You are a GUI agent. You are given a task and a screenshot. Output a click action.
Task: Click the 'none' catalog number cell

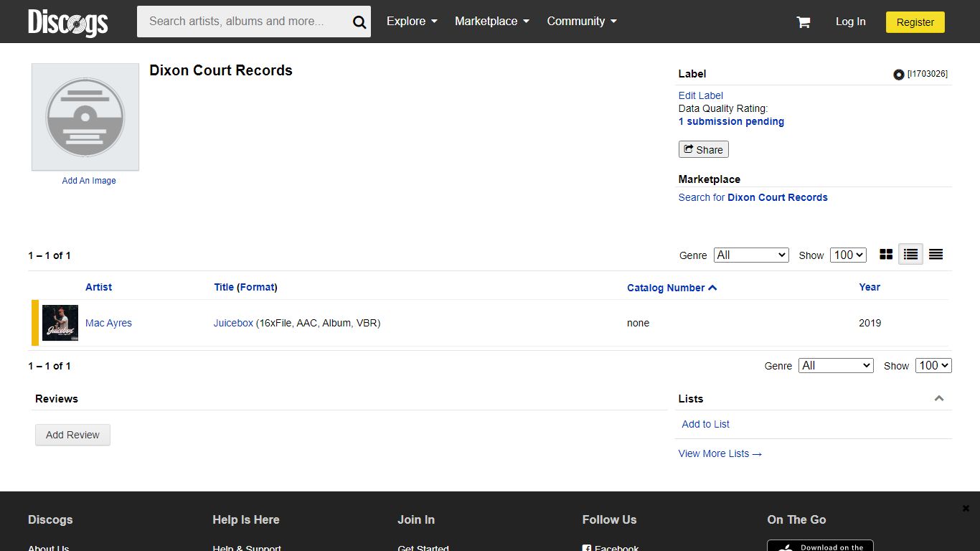click(638, 323)
